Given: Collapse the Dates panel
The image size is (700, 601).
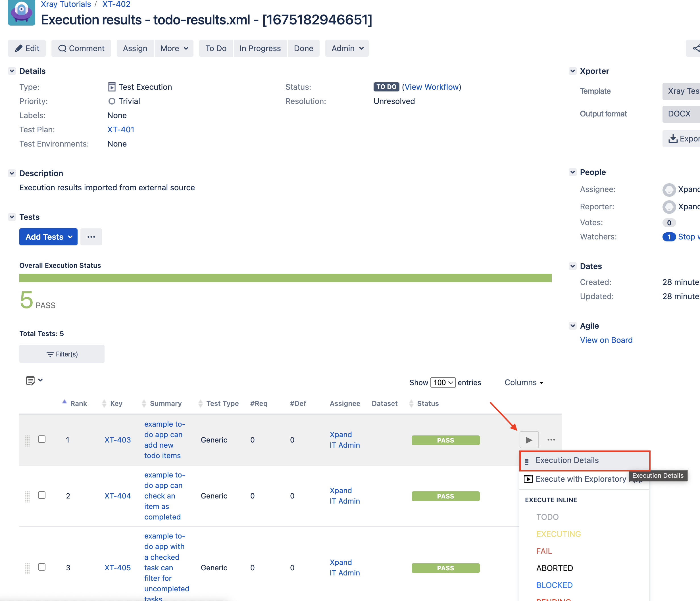Looking at the screenshot, I should click(573, 266).
